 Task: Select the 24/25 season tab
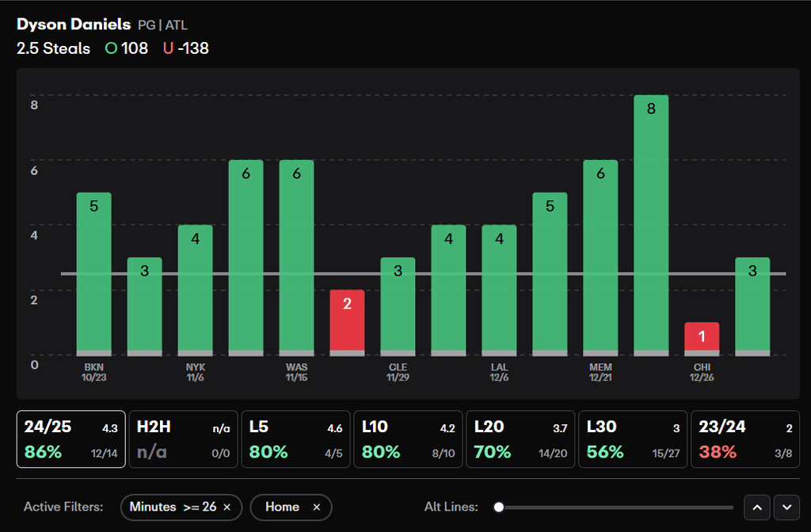tap(70, 439)
